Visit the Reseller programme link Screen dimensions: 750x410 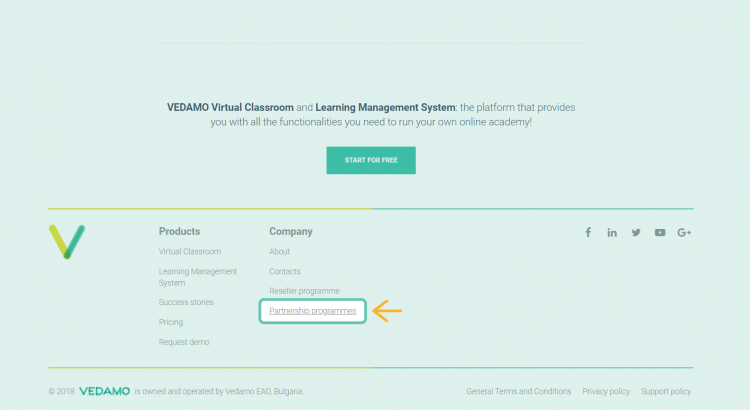[x=304, y=291]
